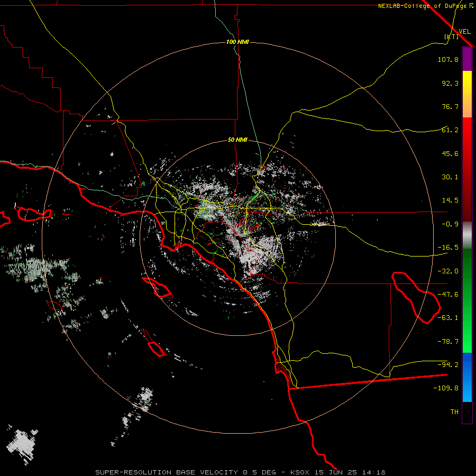Click the -47.6 scale value
This screenshot has height=476, width=476.
coord(448,295)
